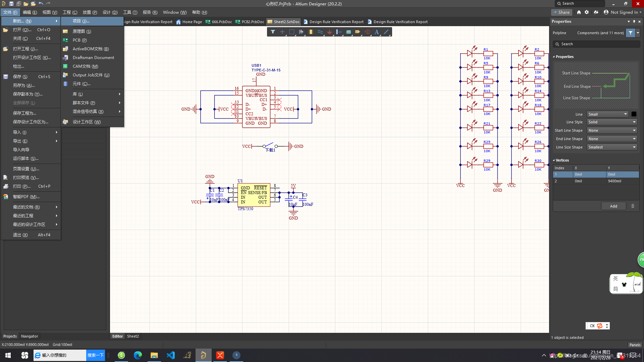Screen dimensions: 644x362
Task: Click the Add button in Vertices panel
Action: pos(613,206)
